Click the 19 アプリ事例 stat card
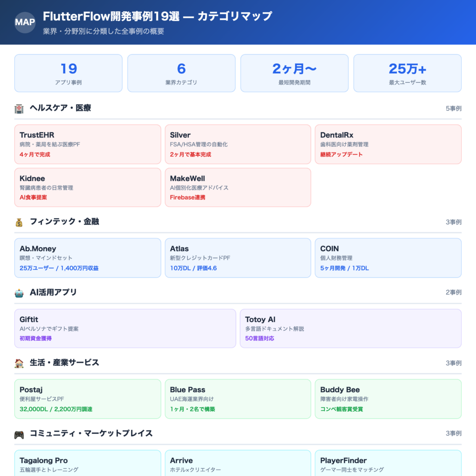This screenshot has width=476, height=476. pos(68,73)
